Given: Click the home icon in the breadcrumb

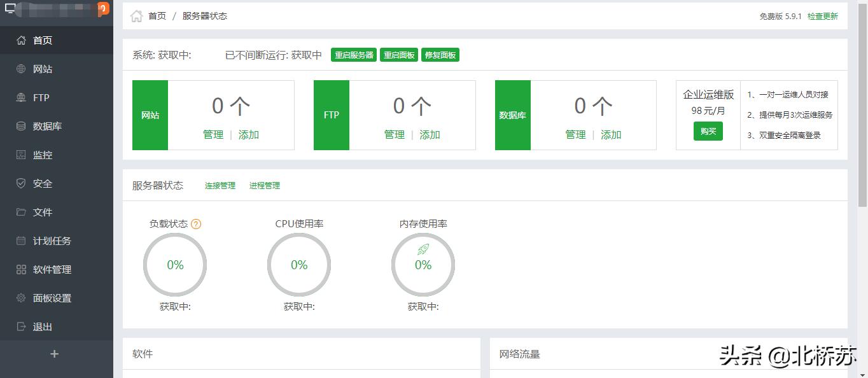Looking at the screenshot, I should click(x=136, y=17).
